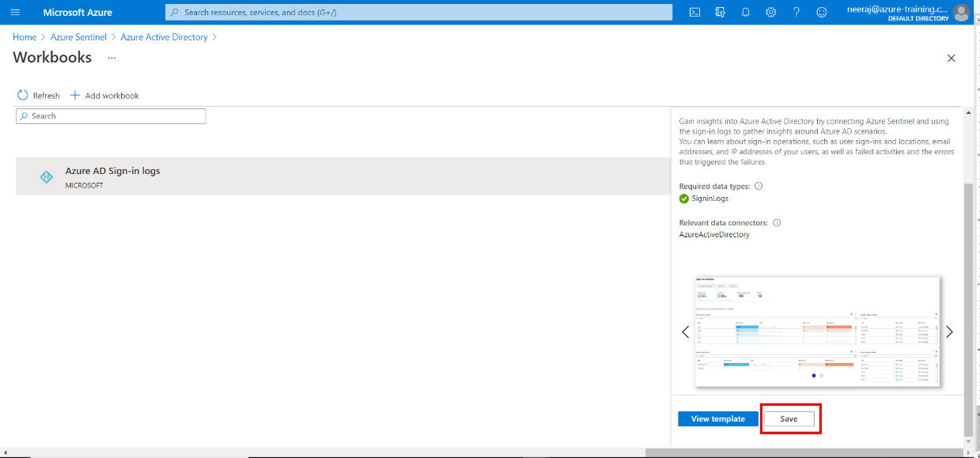Open Cloud Shell from the top bar
The width and height of the screenshot is (980, 458).
[x=694, y=13]
